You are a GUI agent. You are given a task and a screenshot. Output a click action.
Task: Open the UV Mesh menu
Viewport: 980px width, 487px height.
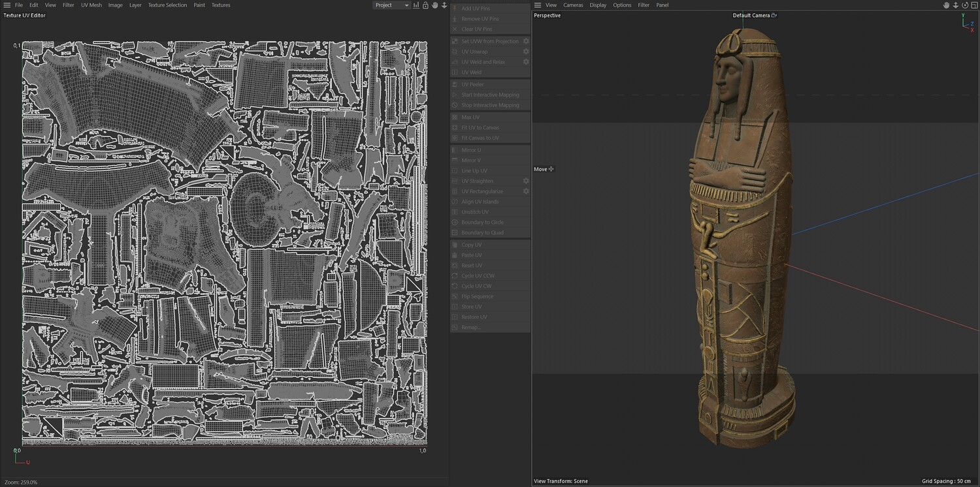91,5
